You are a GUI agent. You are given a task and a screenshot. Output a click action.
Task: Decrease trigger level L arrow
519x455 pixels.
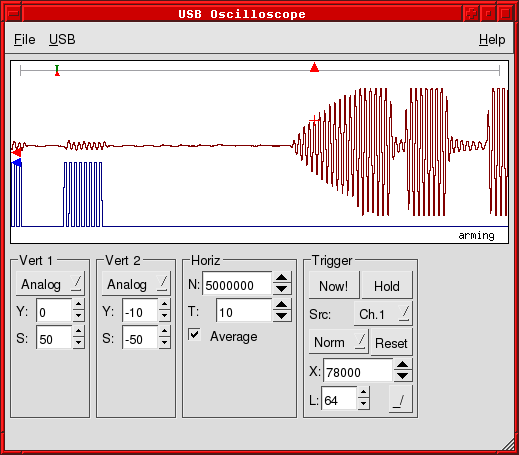(x=363, y=404)
